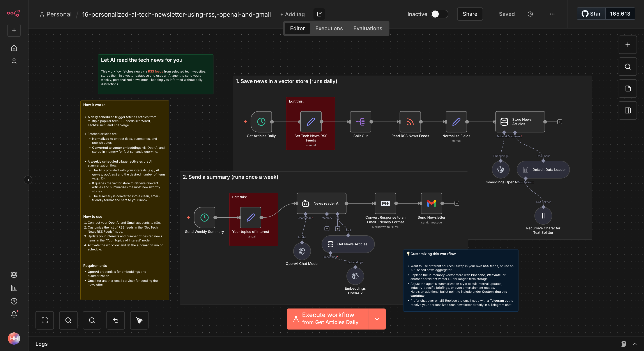
Task: Select the Gmail Send Newsletter node
Action: click(x=431, y=203)
